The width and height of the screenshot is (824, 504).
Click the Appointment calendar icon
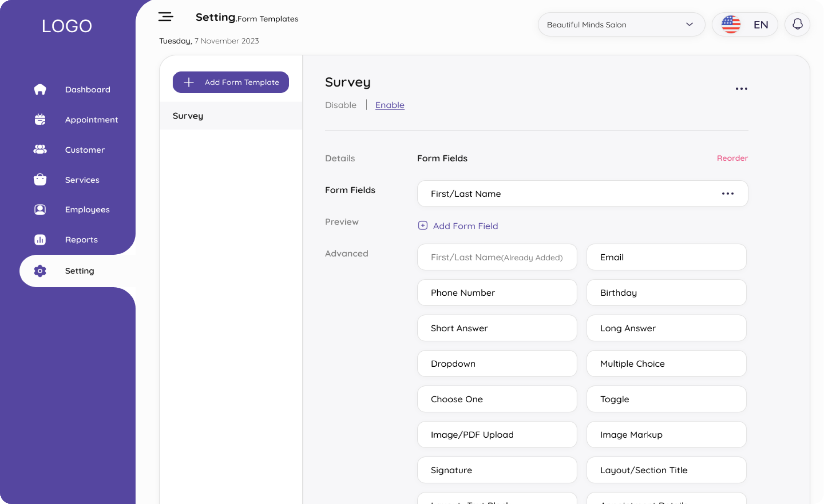40,120
